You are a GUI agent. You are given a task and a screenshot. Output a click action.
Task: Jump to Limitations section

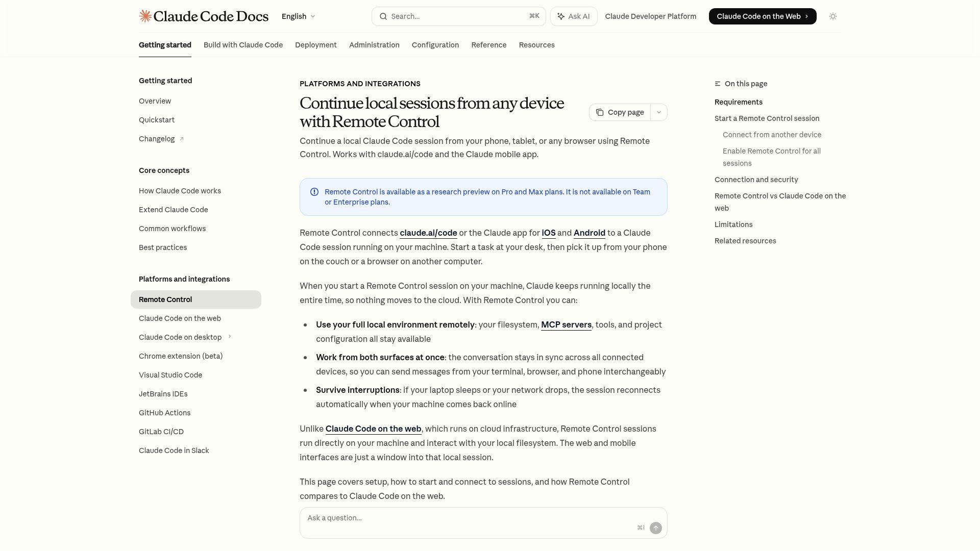[x=733, y=224]
